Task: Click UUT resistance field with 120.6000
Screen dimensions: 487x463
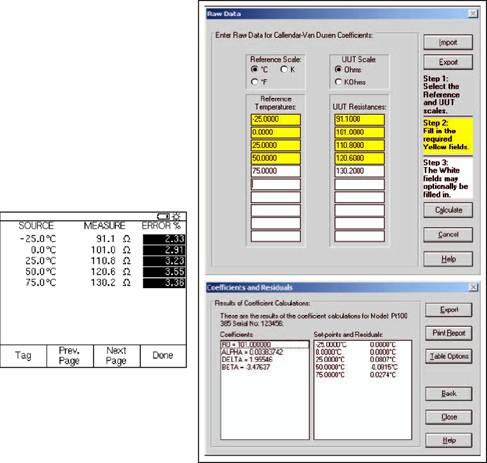Action: pyautogui.click(x=359, y=158)
